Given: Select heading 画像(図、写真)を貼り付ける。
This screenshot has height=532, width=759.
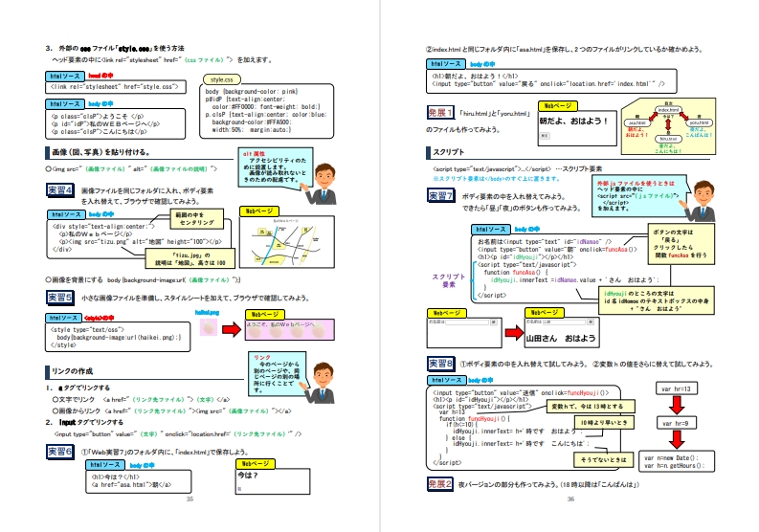Looking at the screenshot, I should pos(100,152).
